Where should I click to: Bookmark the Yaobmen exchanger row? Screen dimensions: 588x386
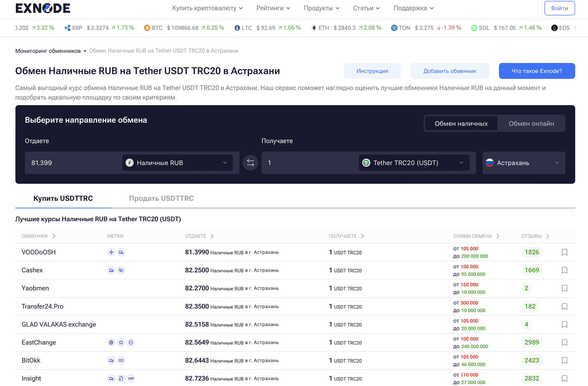[x=564, y=288]
